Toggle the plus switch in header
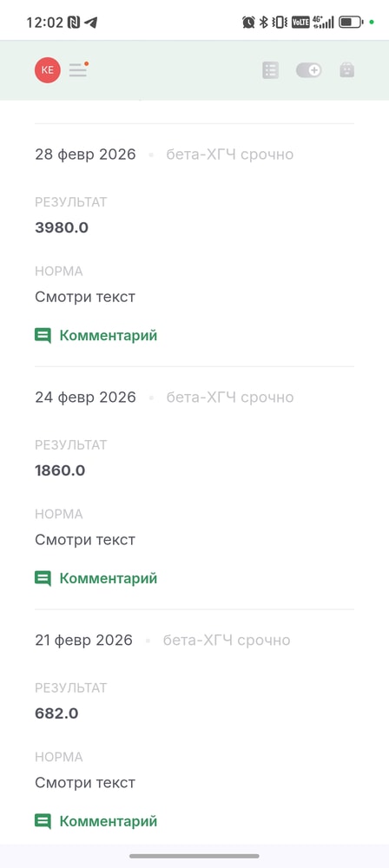The width and height of the screenshot is (389, 868). pos(308,70)
